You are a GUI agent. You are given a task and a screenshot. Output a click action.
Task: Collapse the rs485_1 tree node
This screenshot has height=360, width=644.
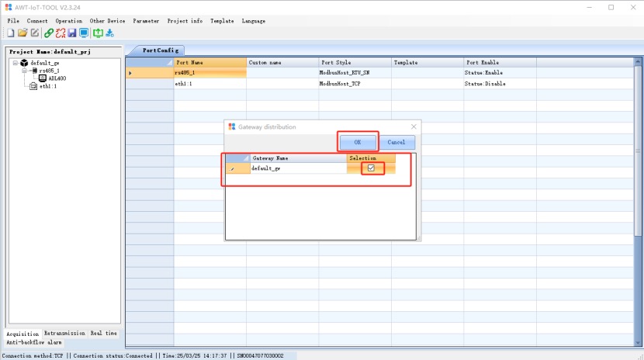point(24,71)
